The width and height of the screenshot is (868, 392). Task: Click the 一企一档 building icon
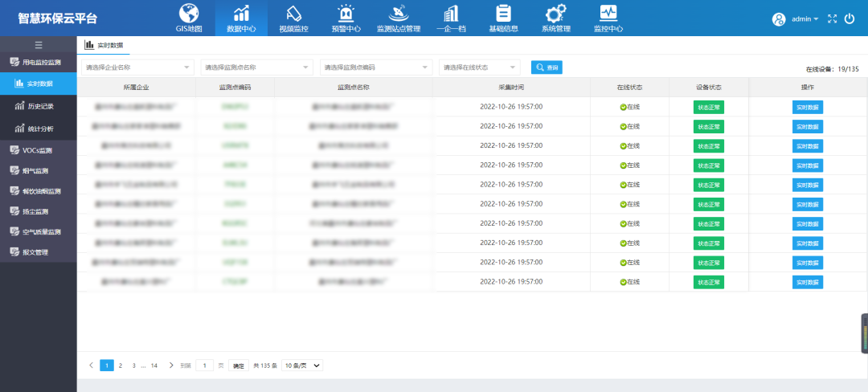(451, 14)
